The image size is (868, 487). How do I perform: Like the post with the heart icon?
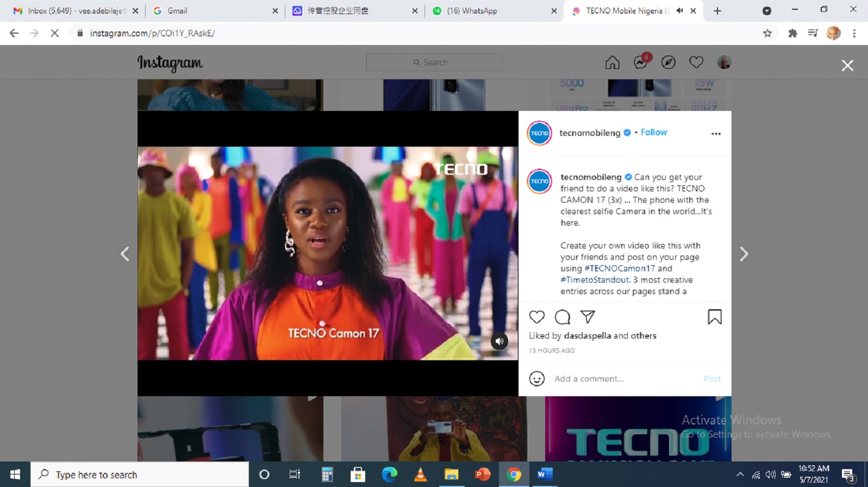pyautogui.click(x=536, y=317)
